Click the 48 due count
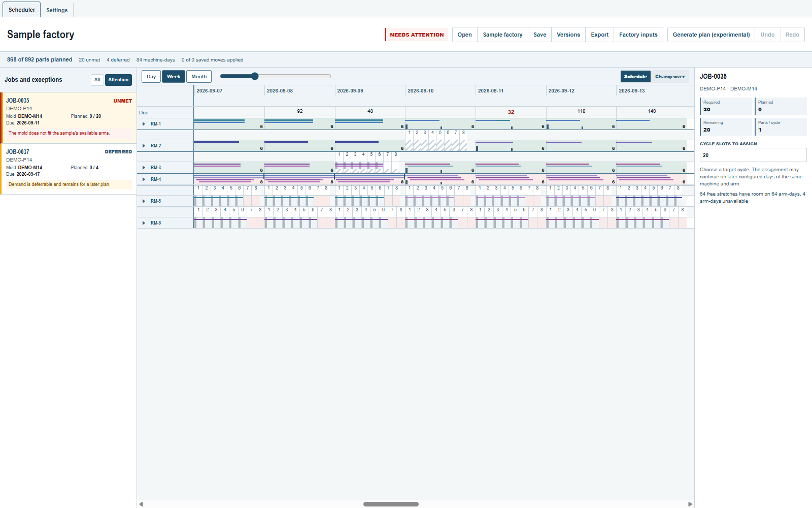The width and height of the screenshot is (812, 508). point(370,111)
